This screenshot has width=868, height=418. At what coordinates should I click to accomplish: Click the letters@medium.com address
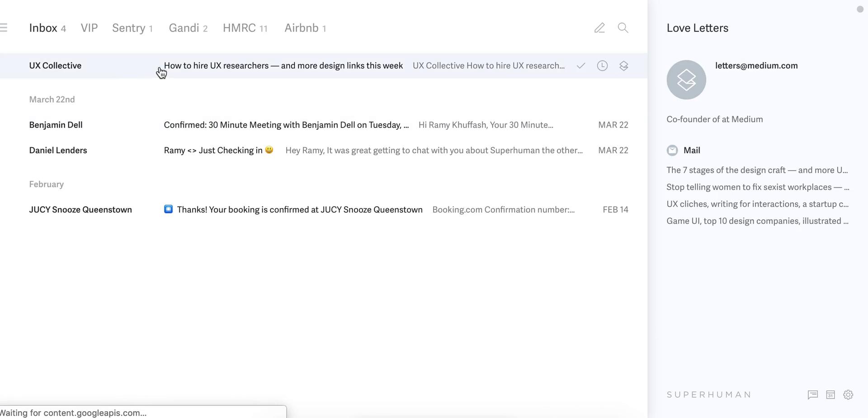756,66
